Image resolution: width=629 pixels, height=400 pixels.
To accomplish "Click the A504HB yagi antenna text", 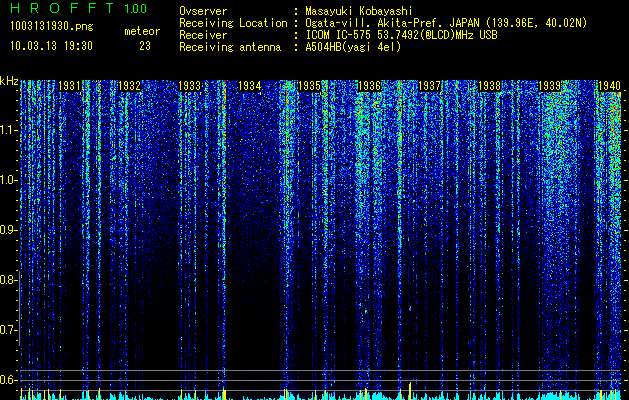I will point(353,47).
